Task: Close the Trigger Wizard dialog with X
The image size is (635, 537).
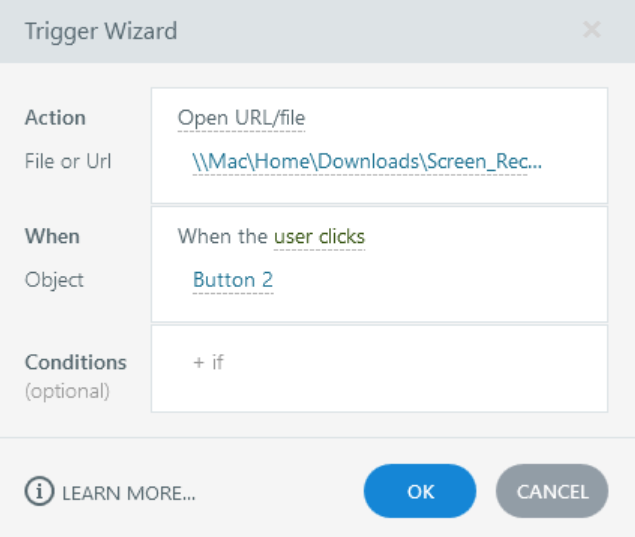Action: click(591, 30)
